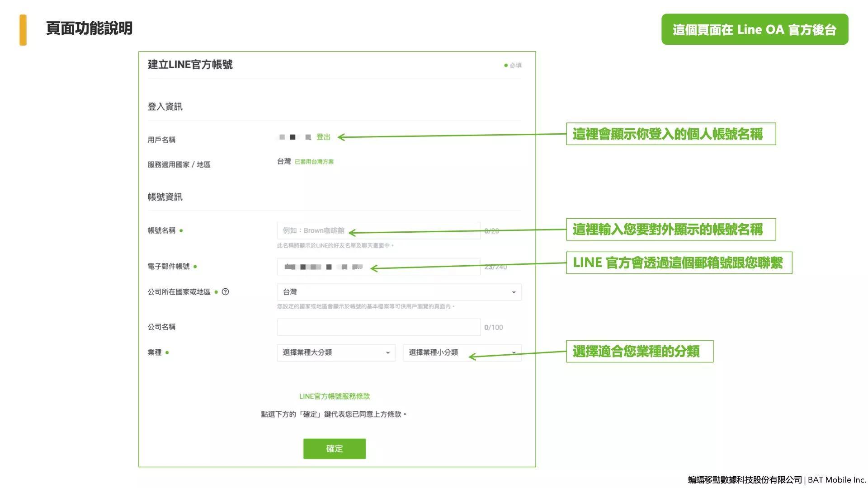This screenshot has height=488, width=868.
Task: Click the LINE 官方會透過這個郵箱號跟您聯繫 callout
Action: click(x=679, y=263)
